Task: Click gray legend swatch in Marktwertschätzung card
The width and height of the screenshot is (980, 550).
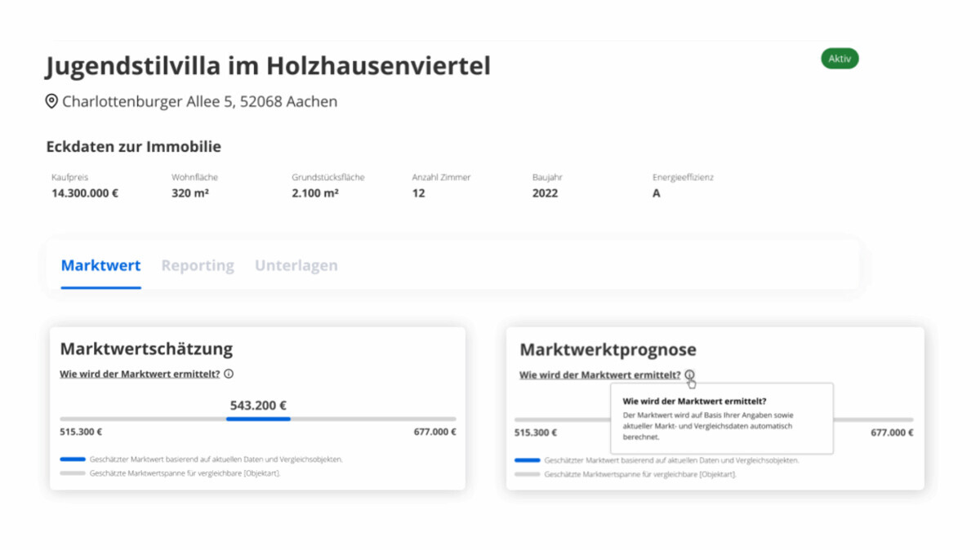Action: [x=73, y=473]
